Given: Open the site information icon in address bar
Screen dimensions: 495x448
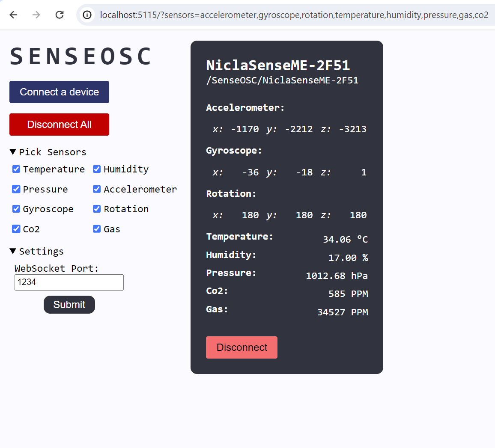Looking at the screenshot, I should [87, 15].
